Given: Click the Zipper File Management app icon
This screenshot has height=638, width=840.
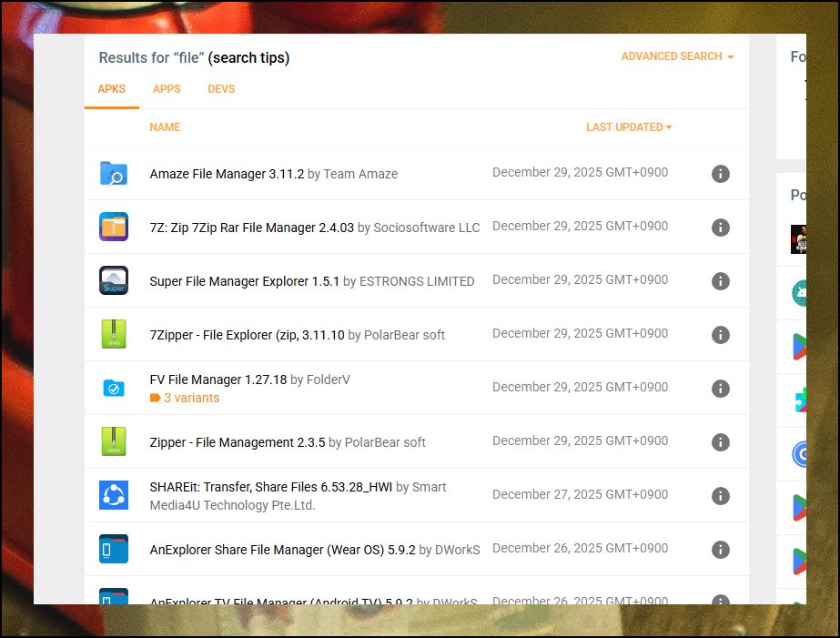Looking at the screenshot, I should click(x=114, y=441).
